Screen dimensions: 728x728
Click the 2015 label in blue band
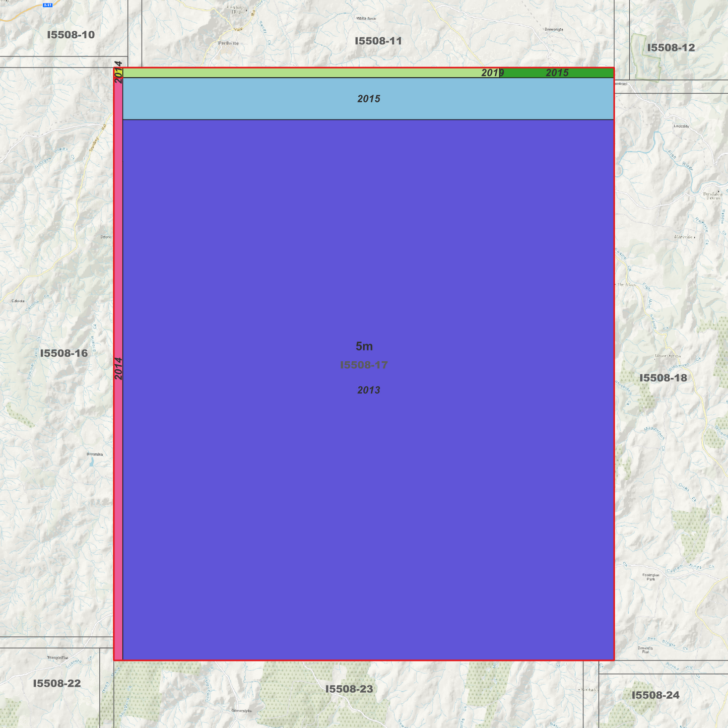coord(369,99)
